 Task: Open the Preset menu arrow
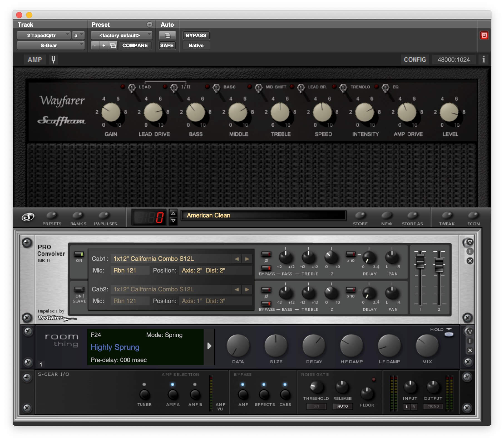[x=150, y=24]
